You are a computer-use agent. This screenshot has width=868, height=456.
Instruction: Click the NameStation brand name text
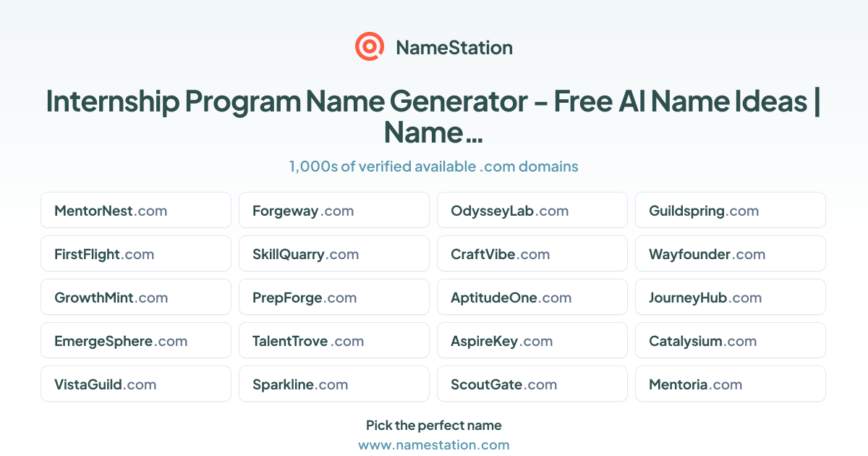454,48
